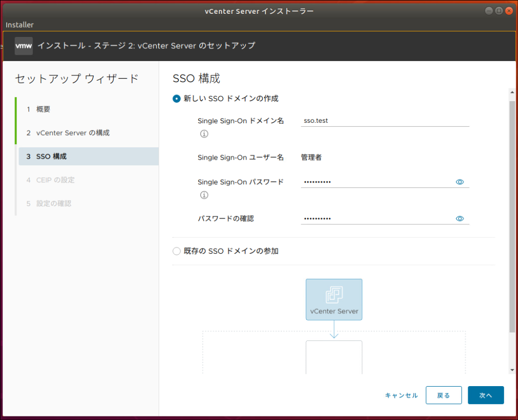Click info icon under Single Sign-On ドメイン名
The height and width of the screenshot is (420, 518).
click(204, 134)
